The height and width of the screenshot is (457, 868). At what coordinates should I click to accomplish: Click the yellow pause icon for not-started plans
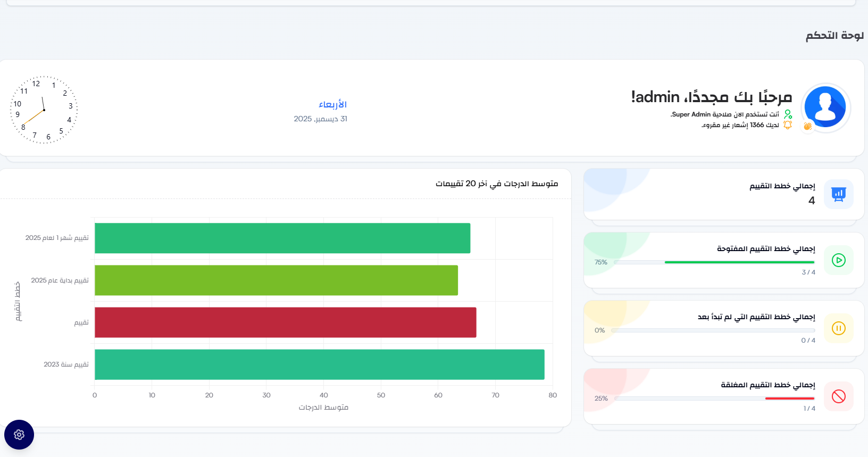[838, 328]
